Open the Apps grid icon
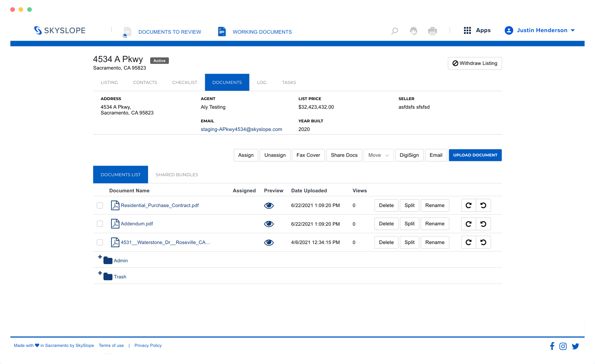Image resolution: width=595 pixels, height=364 pixels. [467, 30]
